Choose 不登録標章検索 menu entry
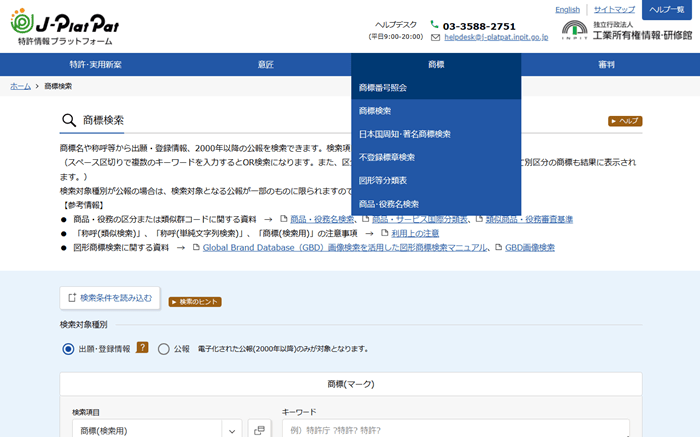The height and width of the screenshot is (437, 700). (x=436, y=157)
